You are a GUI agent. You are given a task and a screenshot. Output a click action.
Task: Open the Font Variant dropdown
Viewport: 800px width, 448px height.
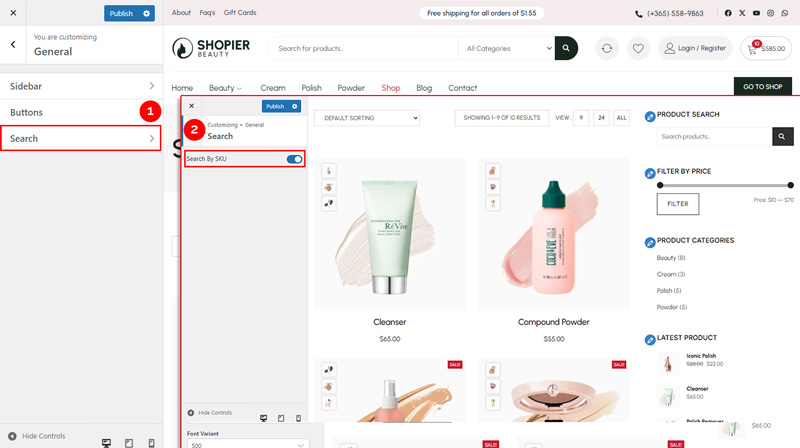click(x=248, y=444)
